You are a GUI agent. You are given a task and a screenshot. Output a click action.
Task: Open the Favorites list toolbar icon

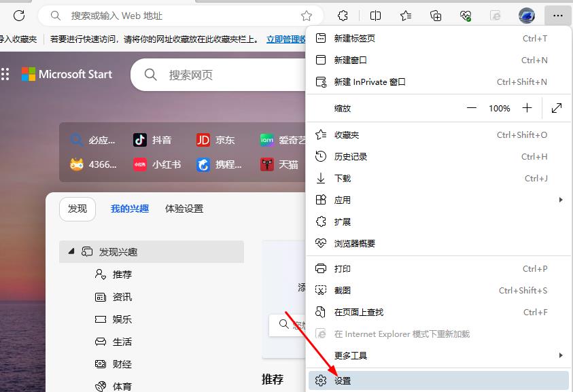pos(405,16)
